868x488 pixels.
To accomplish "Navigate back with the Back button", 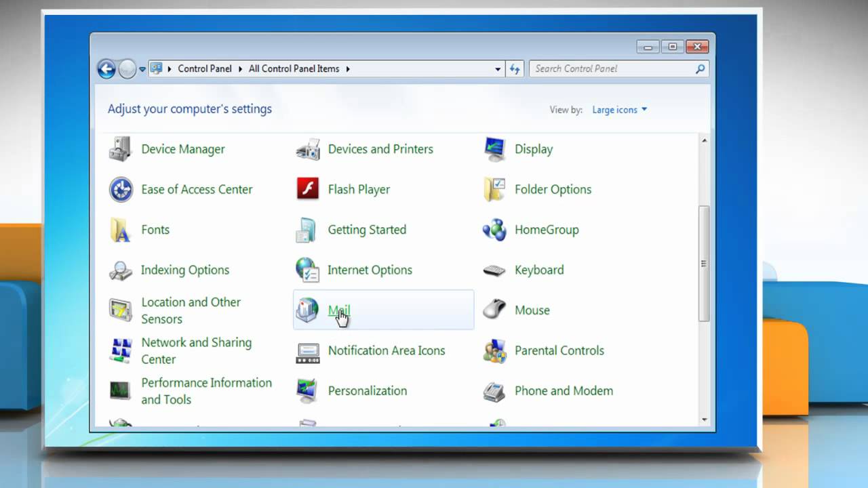I will (x=106, y=68).
